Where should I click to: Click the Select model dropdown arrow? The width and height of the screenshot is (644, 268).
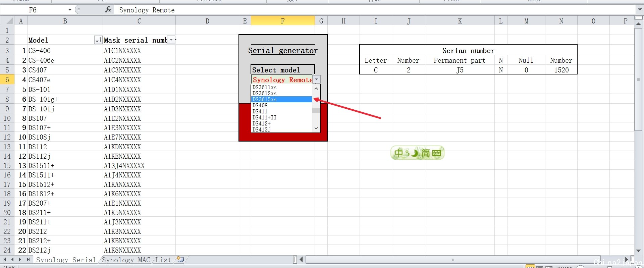[x=317, y=79]
